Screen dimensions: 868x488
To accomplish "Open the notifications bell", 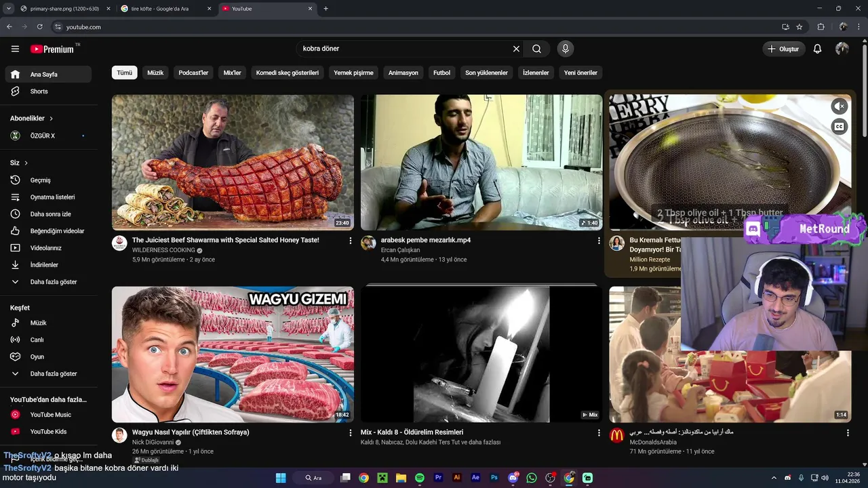I will coord(817,49).
